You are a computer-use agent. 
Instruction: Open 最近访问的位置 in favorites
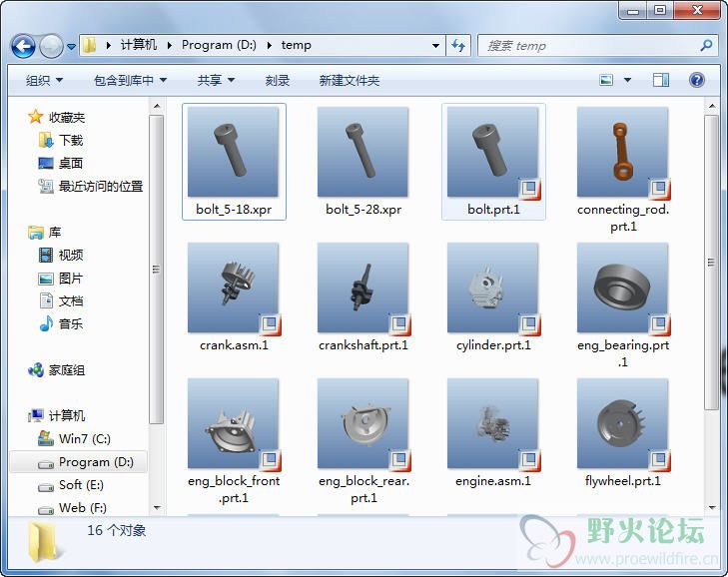[100, 186]
